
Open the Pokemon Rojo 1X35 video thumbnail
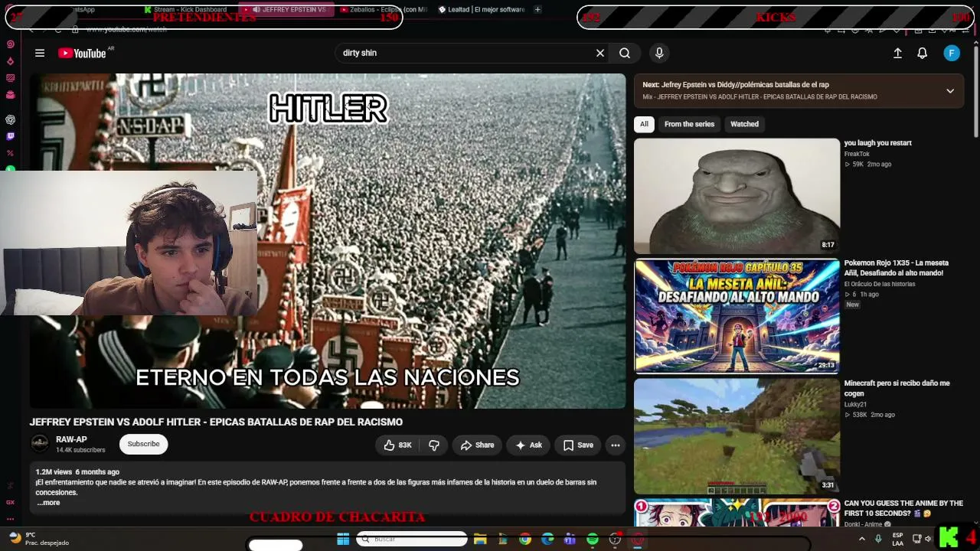coord(737,316)
